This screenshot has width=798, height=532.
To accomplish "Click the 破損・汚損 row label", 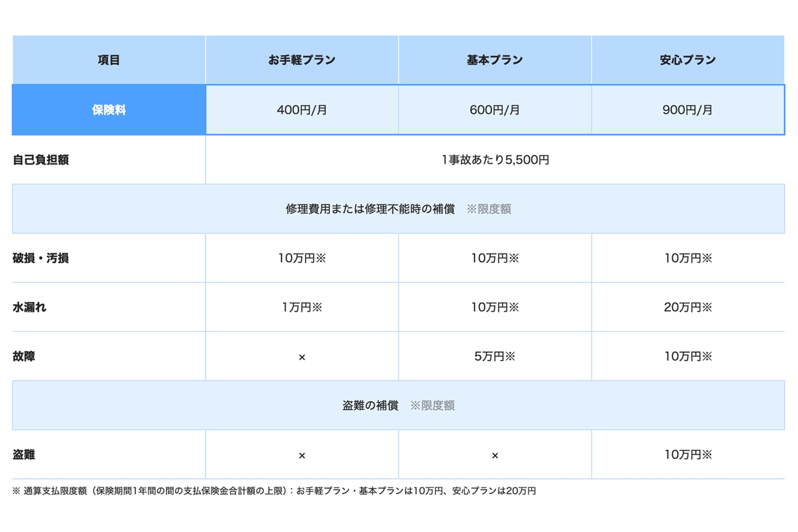I will (x=41, y=258).
